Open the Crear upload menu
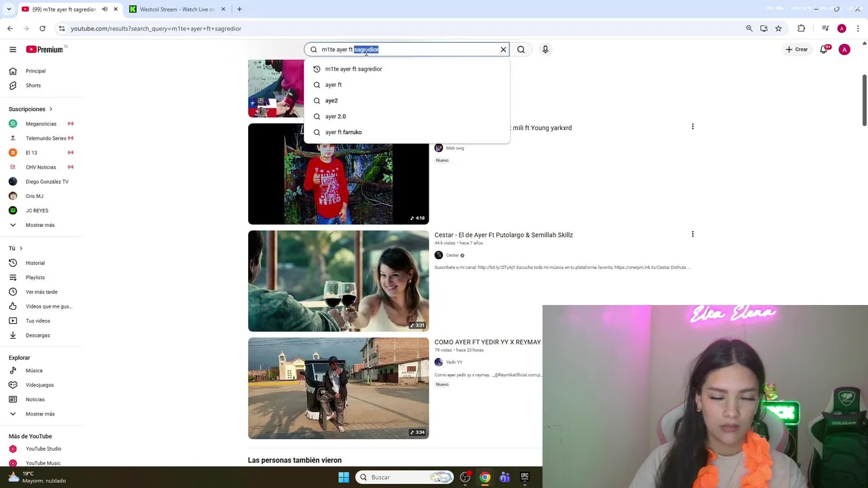The image size is (868, 488). (x=797, y=49)
